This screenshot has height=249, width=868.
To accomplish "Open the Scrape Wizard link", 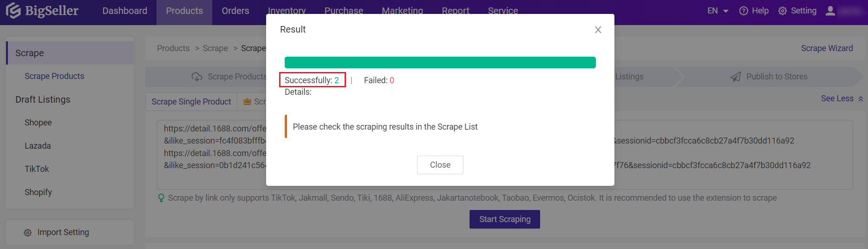I will [827, 48].
